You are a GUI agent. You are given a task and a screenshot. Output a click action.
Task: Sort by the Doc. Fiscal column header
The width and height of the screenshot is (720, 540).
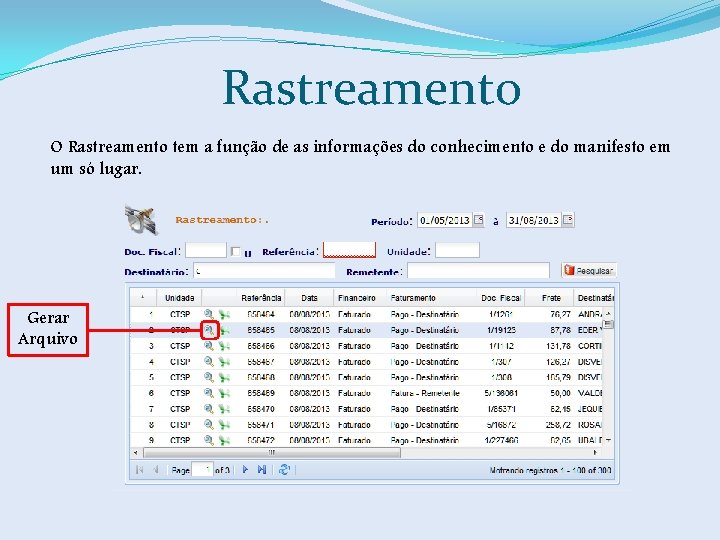(x=501, y=298)
